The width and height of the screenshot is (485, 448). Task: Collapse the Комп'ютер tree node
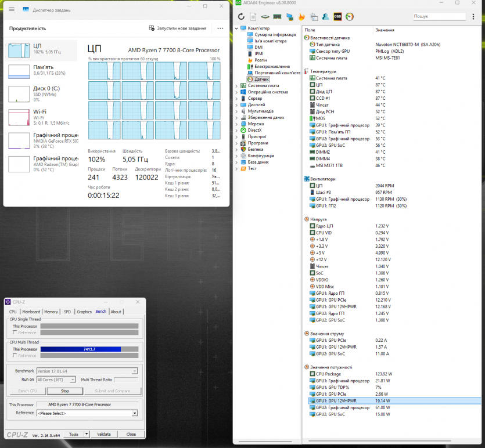236,28
